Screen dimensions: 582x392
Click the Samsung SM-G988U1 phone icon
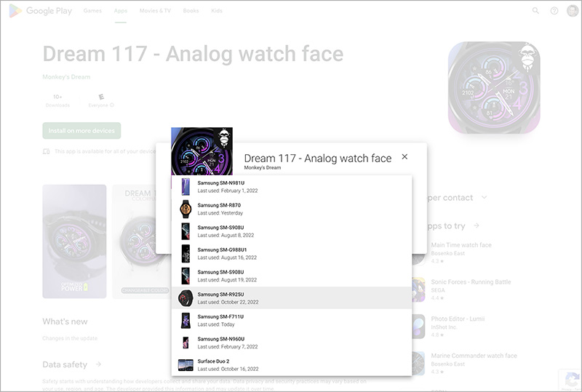pyautogui.click(x=186, y=254)
